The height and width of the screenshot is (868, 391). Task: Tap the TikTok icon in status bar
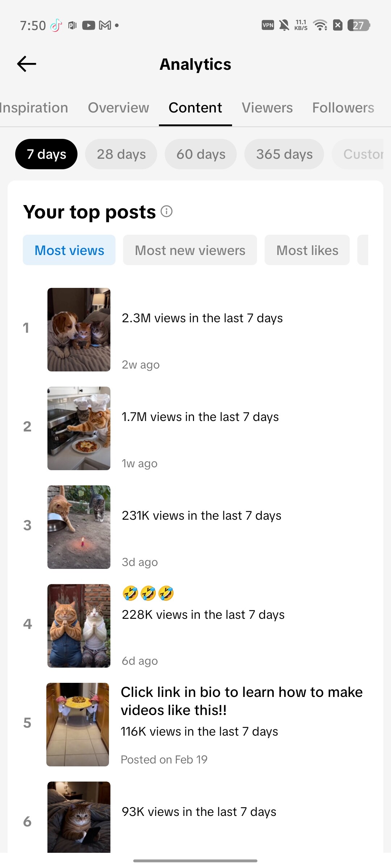point(56,25)
